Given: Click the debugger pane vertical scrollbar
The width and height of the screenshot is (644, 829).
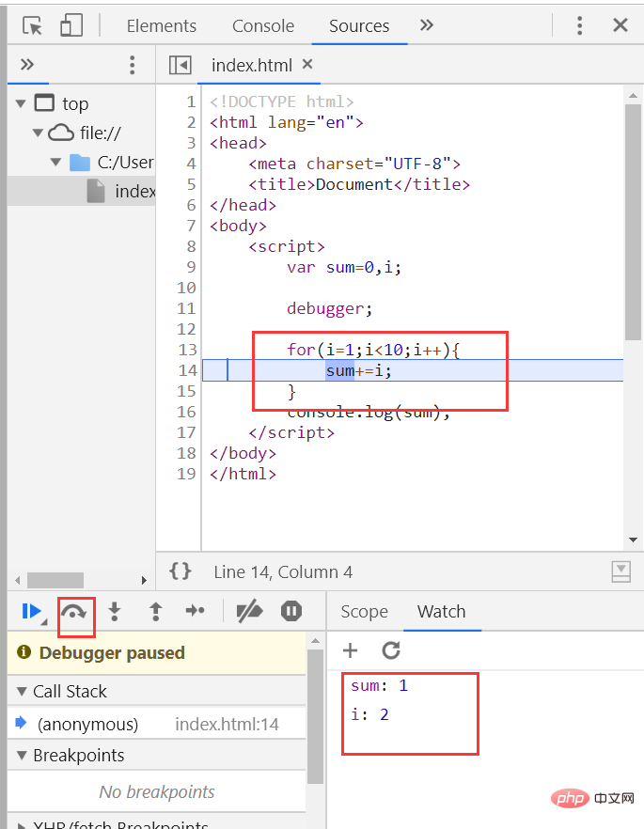Looking at the screenshot, I should 315,716.
